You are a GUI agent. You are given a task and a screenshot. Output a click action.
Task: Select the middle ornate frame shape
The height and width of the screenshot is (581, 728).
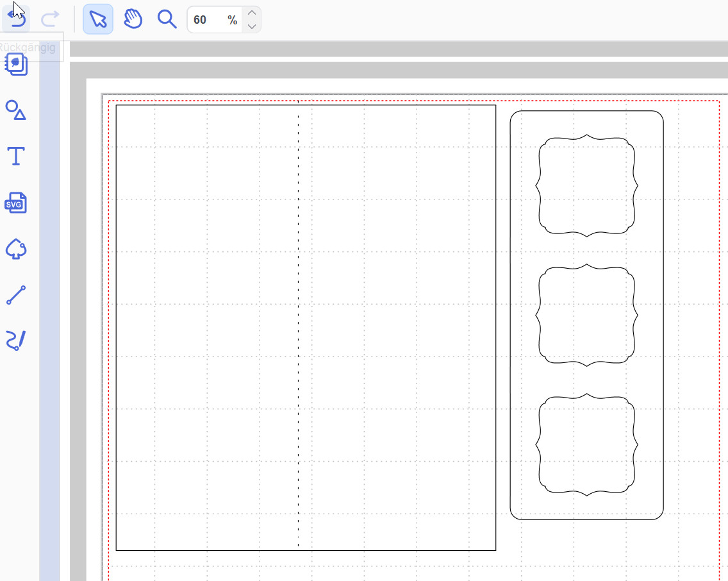tap(587, 315)
